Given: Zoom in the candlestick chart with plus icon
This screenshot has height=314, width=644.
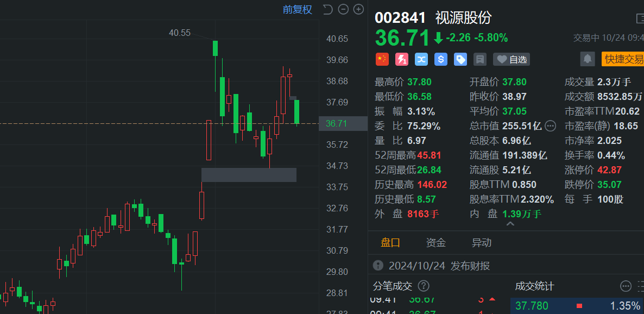Looking at the screenshot, I should pyautogui.click(x=358, y=9).
